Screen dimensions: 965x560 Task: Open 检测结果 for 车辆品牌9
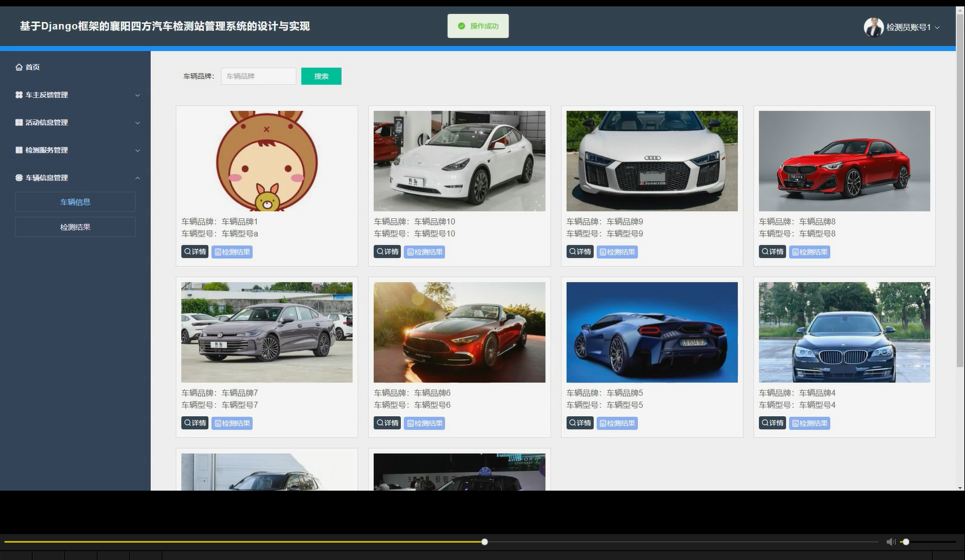617,252
